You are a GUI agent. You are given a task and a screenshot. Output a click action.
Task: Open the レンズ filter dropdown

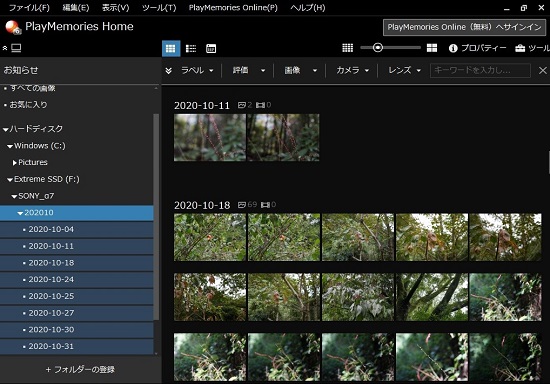pos(404,70)
